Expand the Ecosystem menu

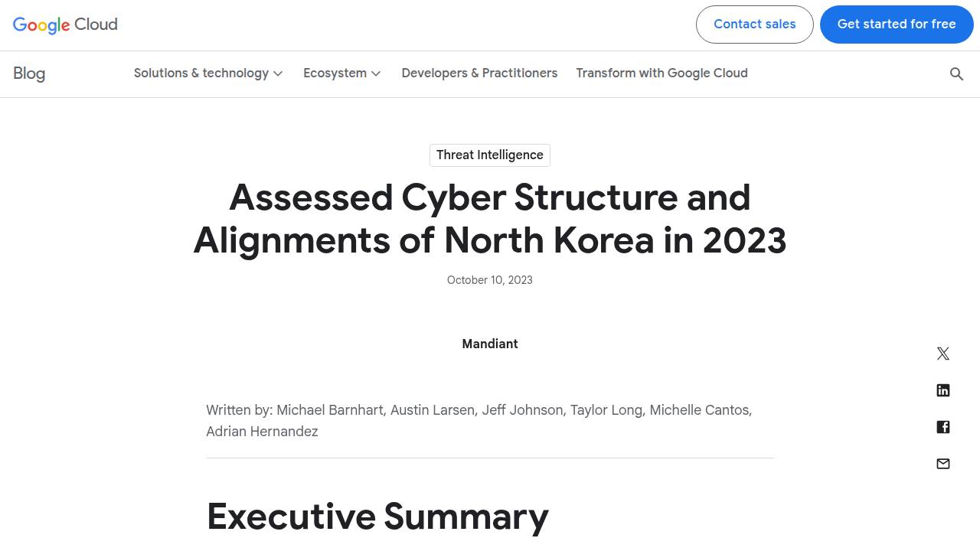342,73
